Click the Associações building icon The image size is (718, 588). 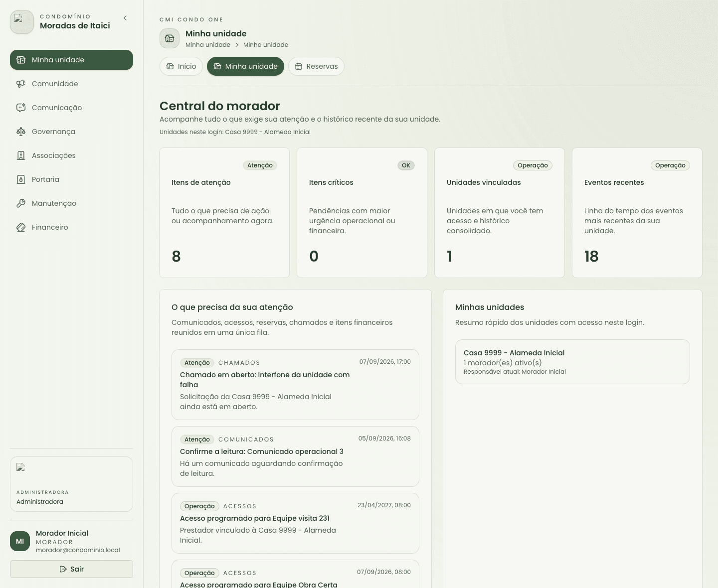tap(21, 155)
